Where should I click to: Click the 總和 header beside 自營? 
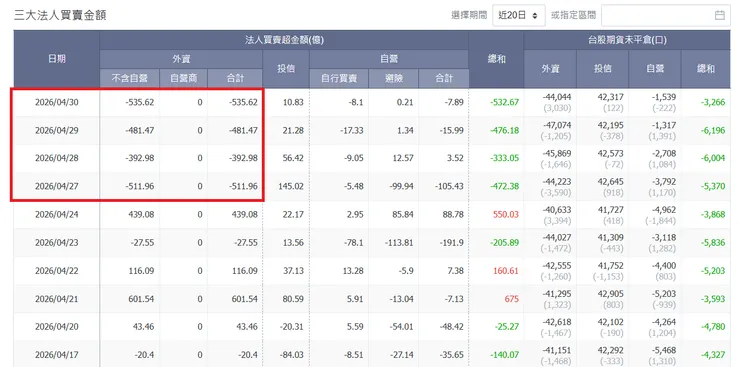[496, 59]
